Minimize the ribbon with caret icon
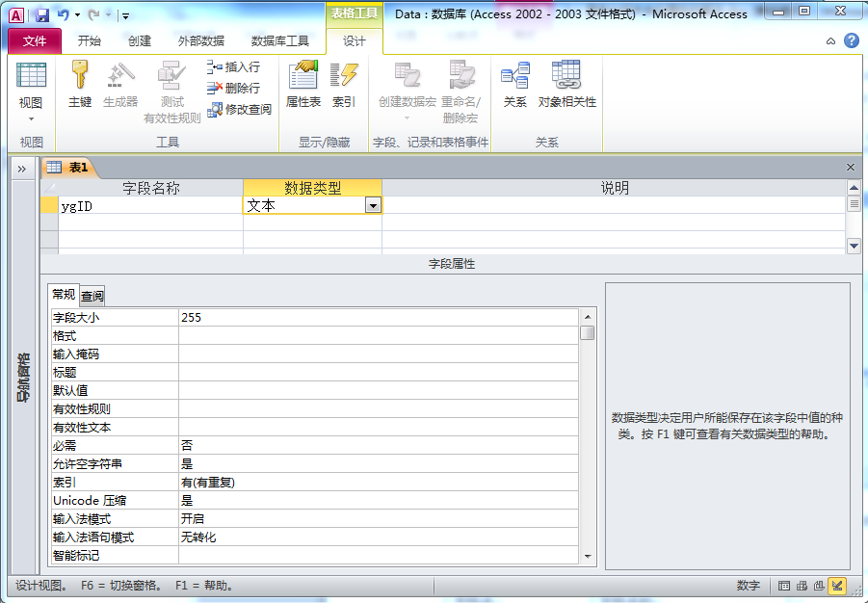Viewport: 868px width, 603px height. [830, 41]
